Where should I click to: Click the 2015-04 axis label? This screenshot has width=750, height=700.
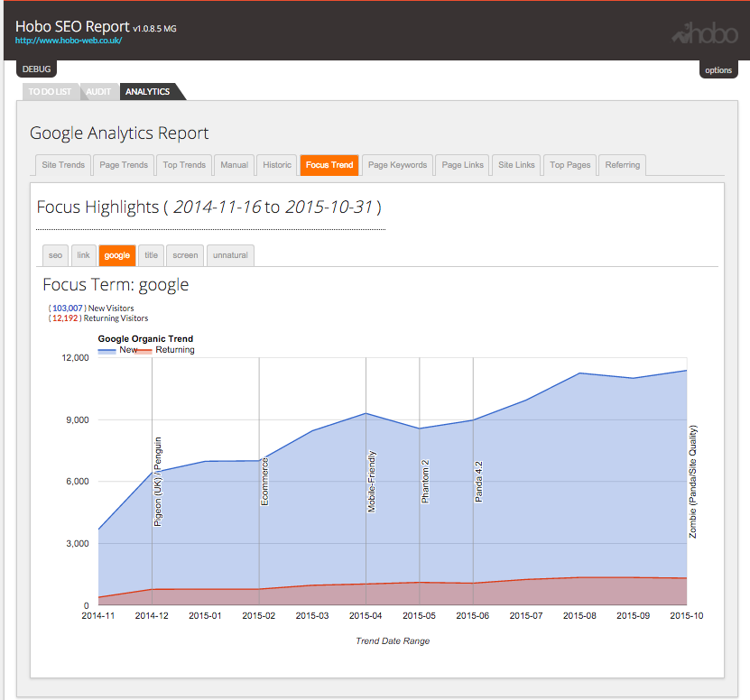click(x=366, y=616)
